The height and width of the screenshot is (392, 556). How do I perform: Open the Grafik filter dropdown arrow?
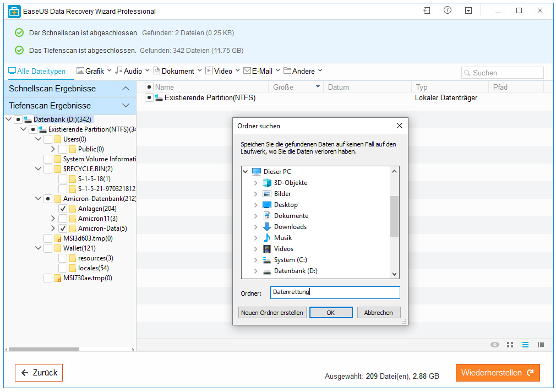(109, 70)
